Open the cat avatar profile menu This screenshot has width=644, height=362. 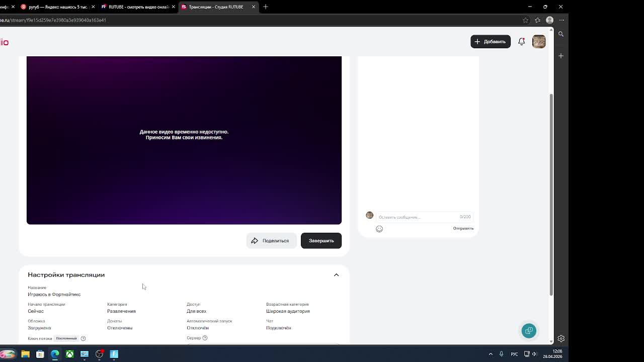(x=539, y=42)
